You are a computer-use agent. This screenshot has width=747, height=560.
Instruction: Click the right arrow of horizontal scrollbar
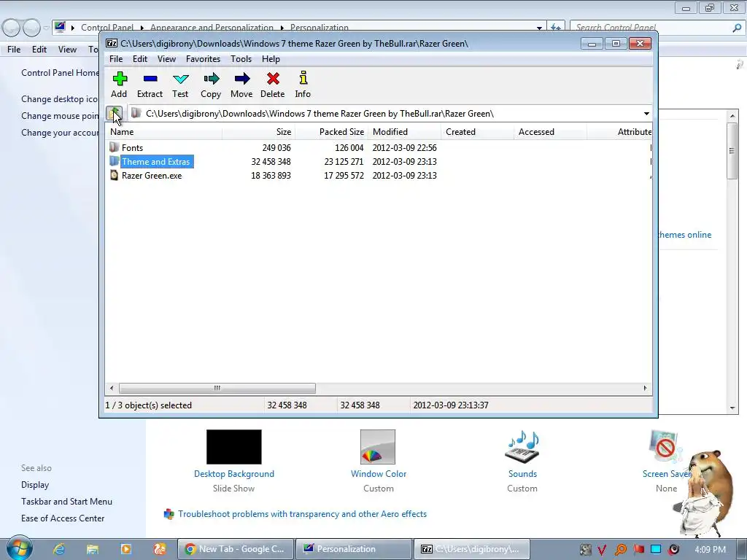point(645,388)
